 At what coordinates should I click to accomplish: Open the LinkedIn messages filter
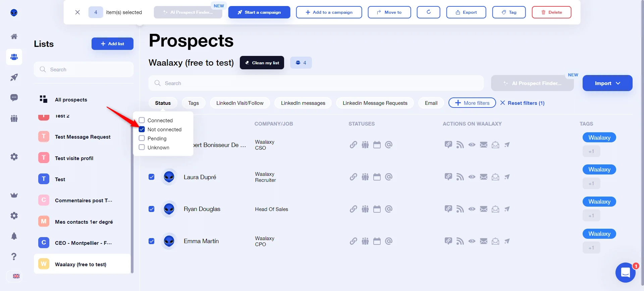303,103
